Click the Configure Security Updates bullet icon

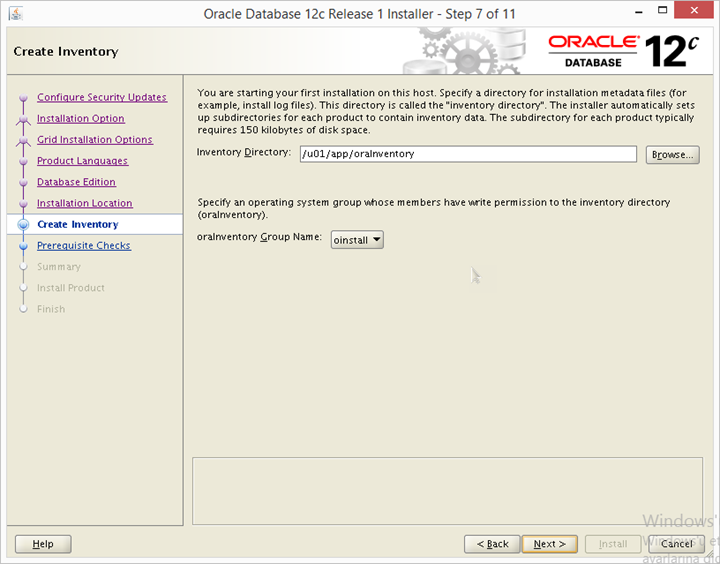tap(23, 97)
